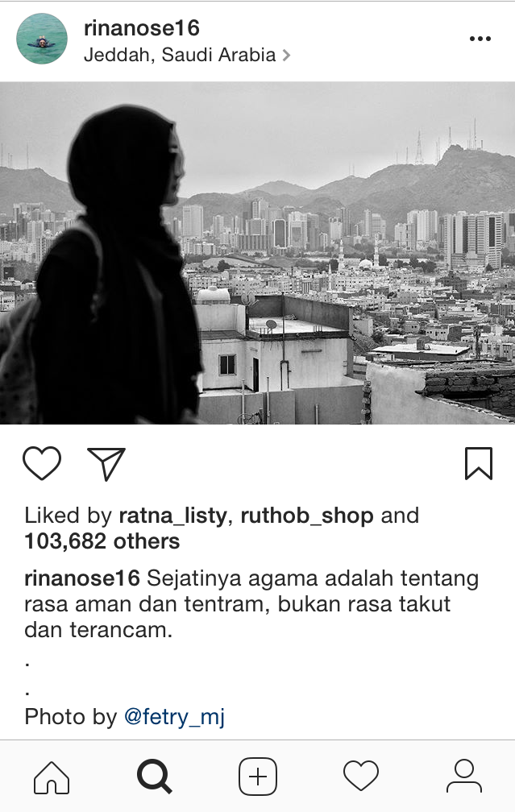515x812 pixels.
Task: Toggle the bookmark save icon
Action: coord(478,463)
